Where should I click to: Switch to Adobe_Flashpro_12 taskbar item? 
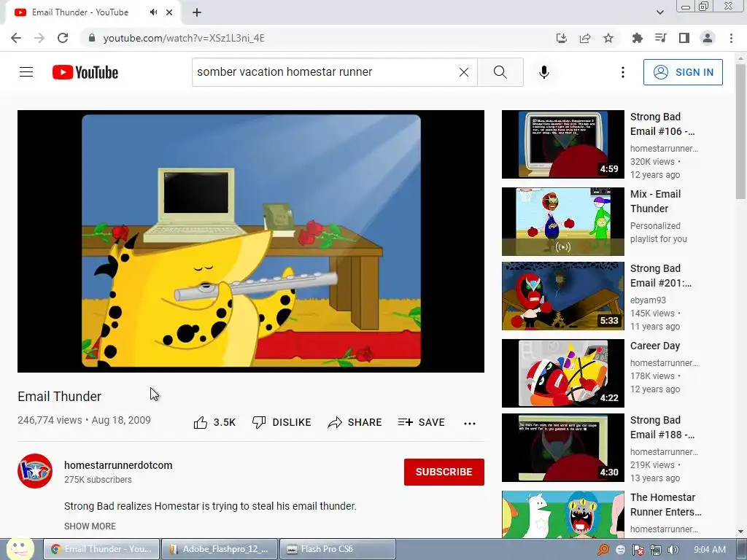(219, 549)
